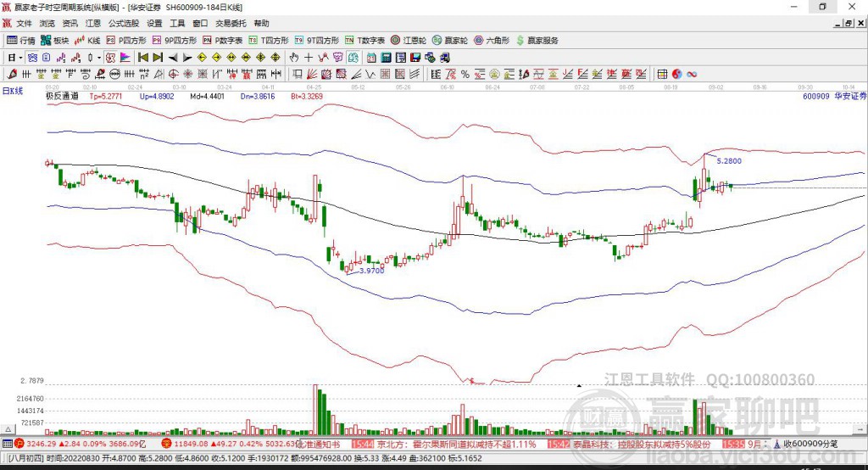Image resolution: width=868 pixels, height=470 pixels.
Task: Open the 六角形 hexagon tool
Action: pos(492,41)
